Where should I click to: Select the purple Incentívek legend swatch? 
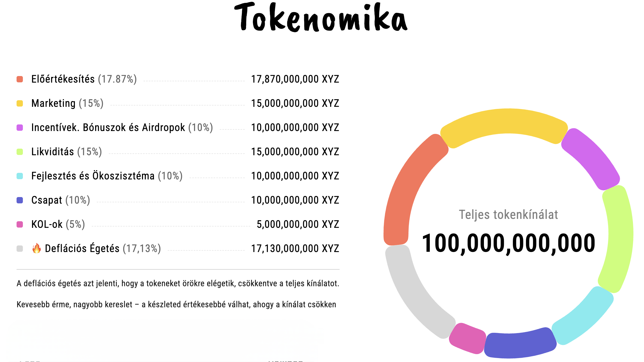tap(20, 128)
